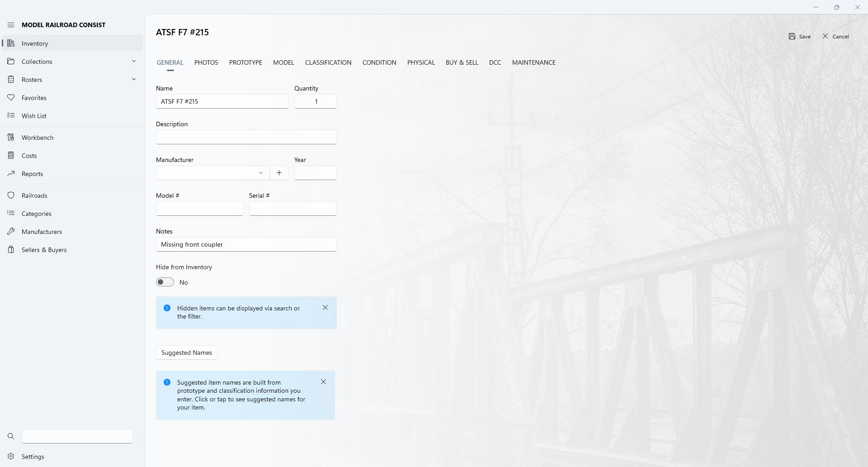Screen dimensions: 868x467
Task: Click the Rosters clipboard icon
Action: [x=11, y=80]
